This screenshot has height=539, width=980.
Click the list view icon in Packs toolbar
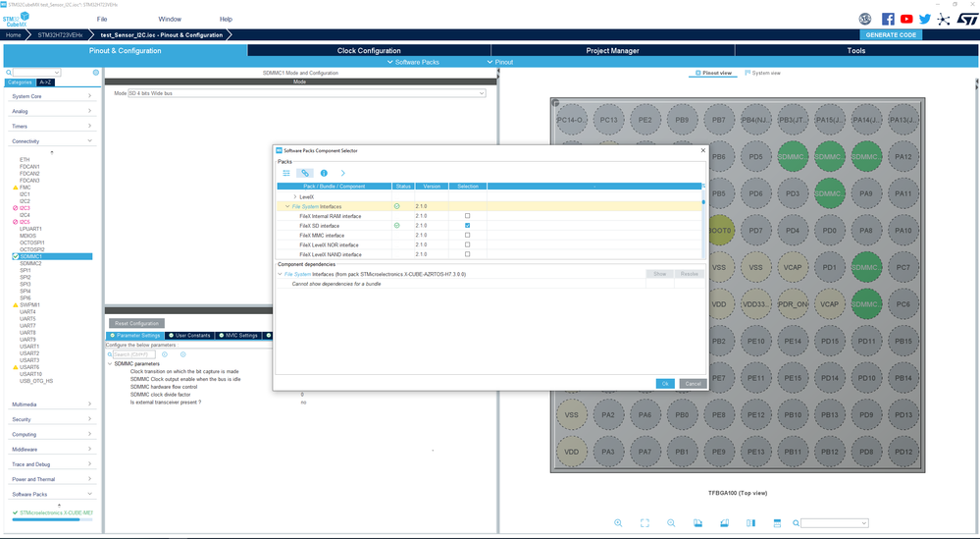coord(286,173)
